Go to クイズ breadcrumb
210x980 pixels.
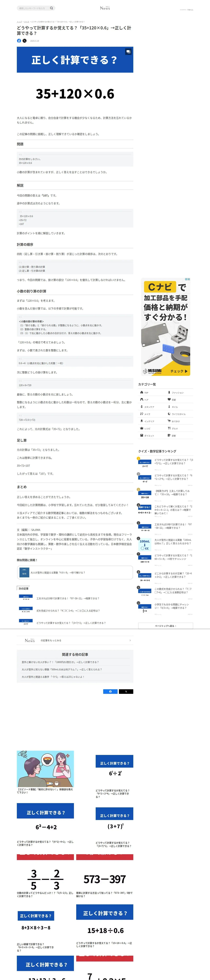coord(26,22)
